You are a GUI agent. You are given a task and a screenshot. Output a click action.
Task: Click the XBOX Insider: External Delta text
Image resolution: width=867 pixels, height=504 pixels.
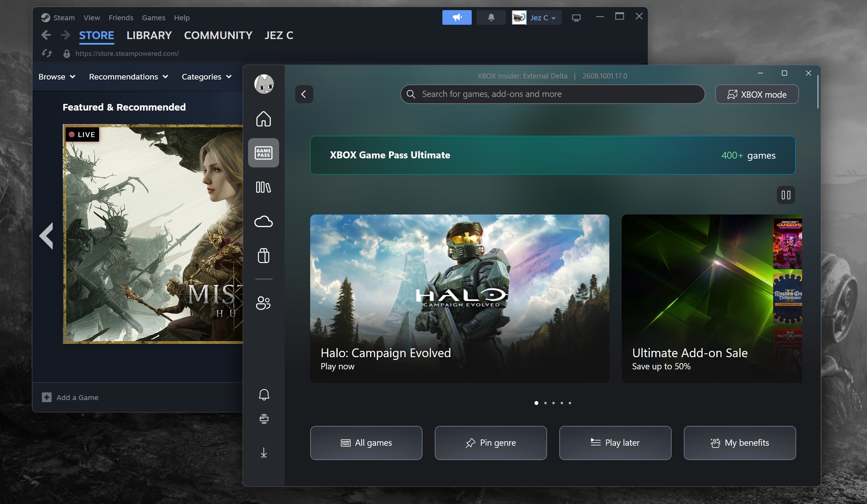coord(522,76)
